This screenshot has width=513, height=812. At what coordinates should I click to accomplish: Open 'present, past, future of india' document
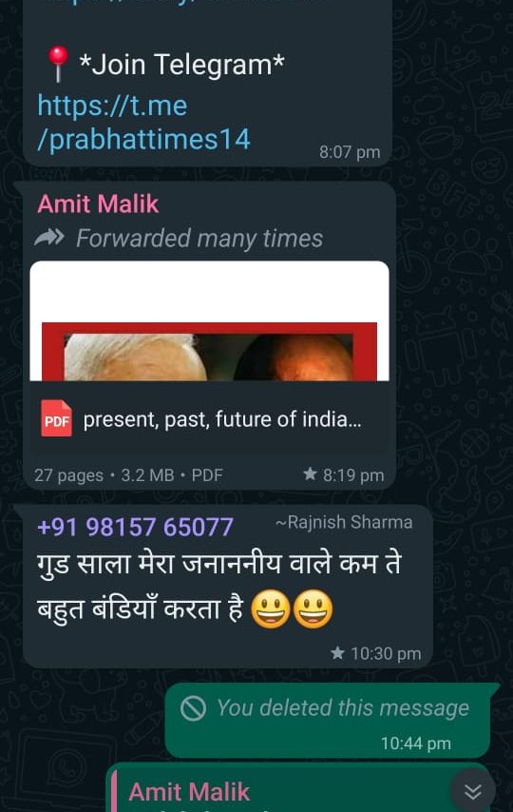tap(222, 419)
